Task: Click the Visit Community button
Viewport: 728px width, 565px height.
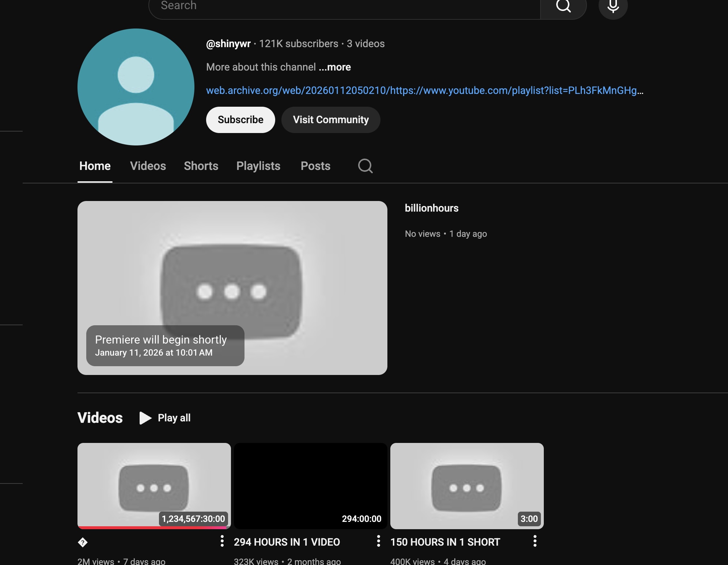Action: tap(331, 120)
